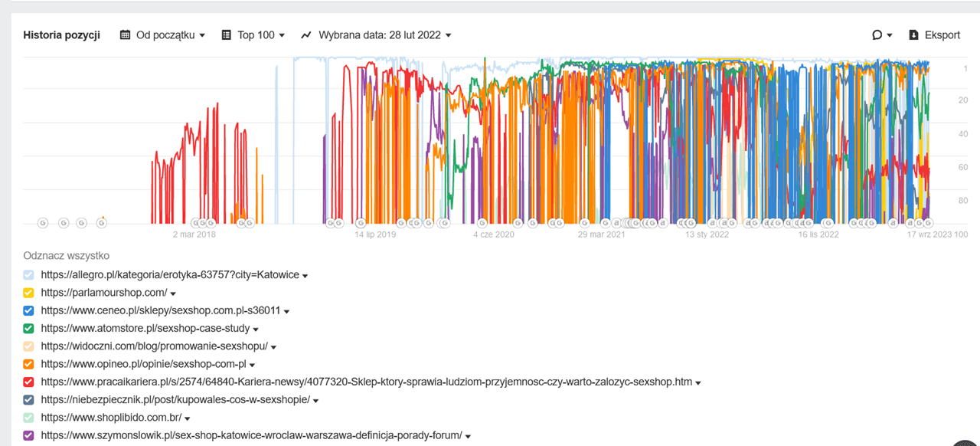Expand the caret after parlamourshop.com URL
The image size is (980, 446).
coord(173,294)
